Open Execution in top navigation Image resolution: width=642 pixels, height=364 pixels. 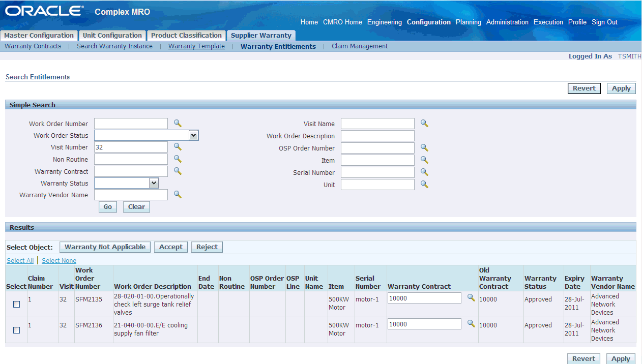tap(548, 22)
